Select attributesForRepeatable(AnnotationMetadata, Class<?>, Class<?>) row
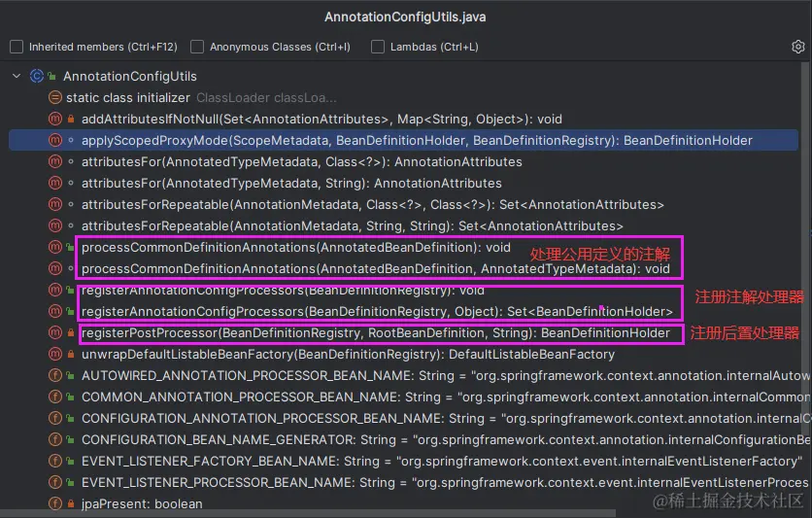Viewport: 812px width, 518px height. click(403, 204)
